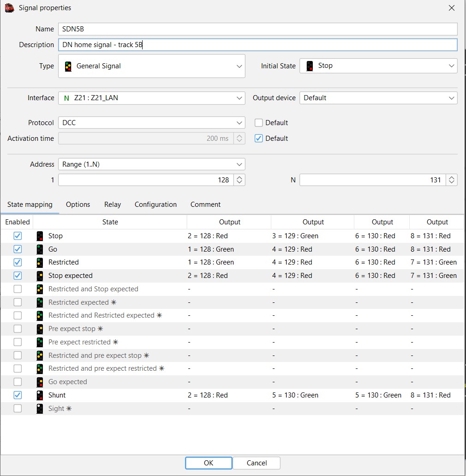Screen dimensions: 466x476
Task: Open the Address Range (1..N) dropdown
Action: pos(151,164)
